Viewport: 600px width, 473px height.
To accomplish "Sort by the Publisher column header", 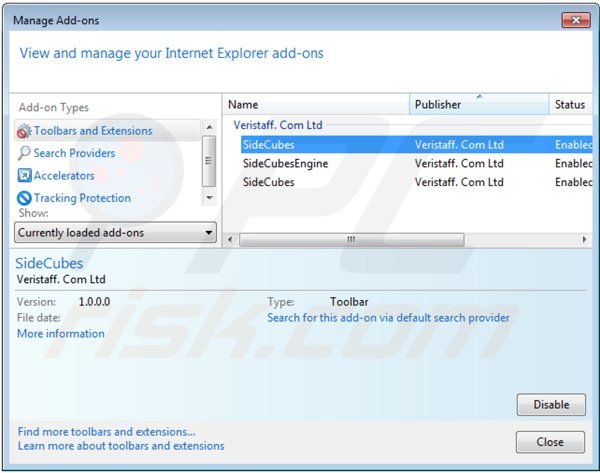I will coord(479,104).
